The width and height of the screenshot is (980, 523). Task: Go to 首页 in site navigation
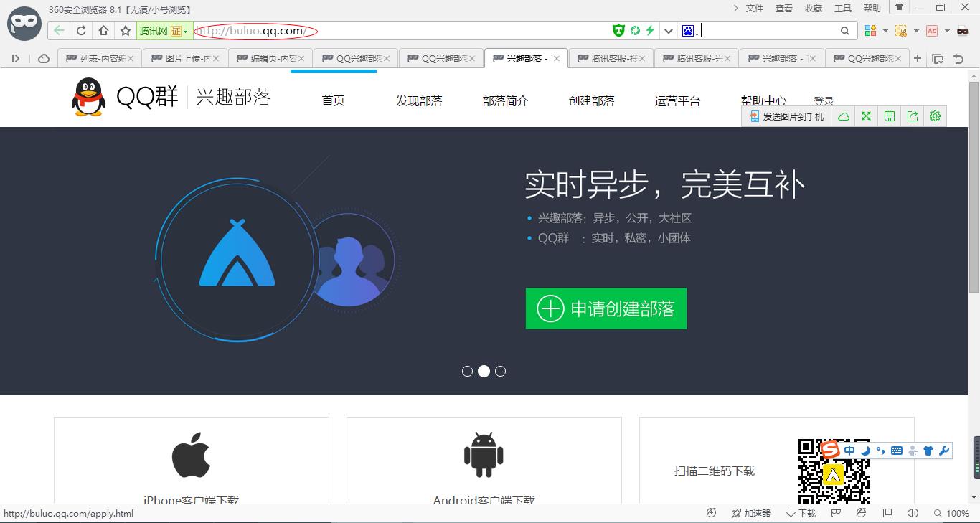pyautogui.click(x=333, y=101)
